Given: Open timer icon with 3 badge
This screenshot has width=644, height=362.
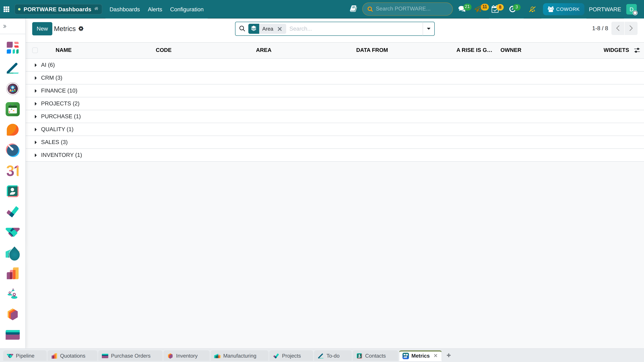Looking at the screenshot, I should pyautogui.click(x=513, y=9).
